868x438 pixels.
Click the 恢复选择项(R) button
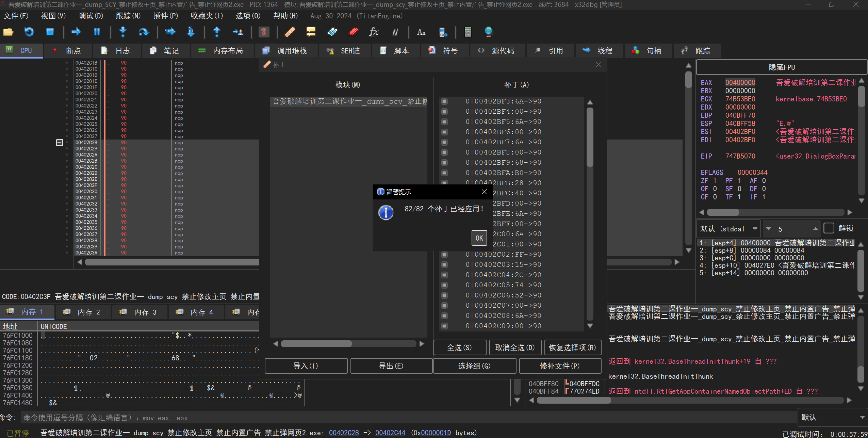coord(572,347)
